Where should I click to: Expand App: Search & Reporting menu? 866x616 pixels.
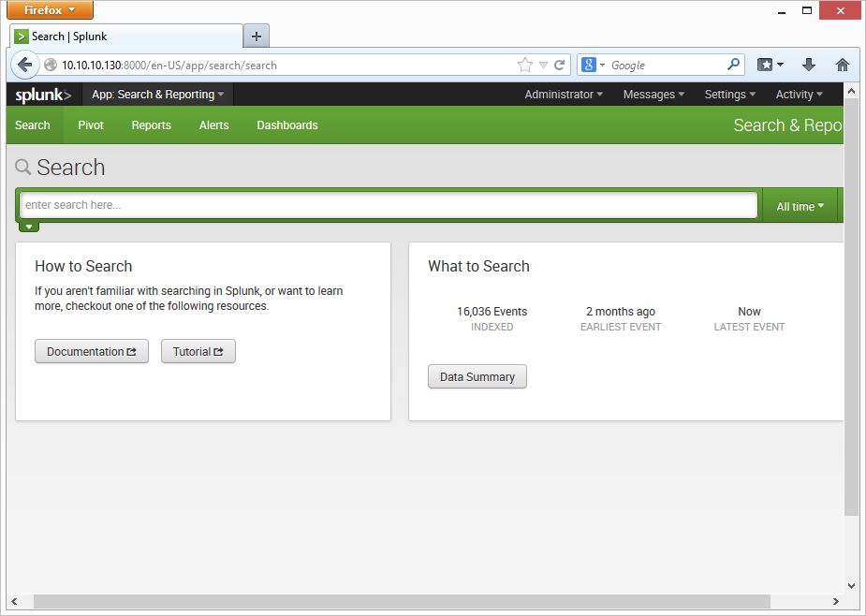coord(158,95)
